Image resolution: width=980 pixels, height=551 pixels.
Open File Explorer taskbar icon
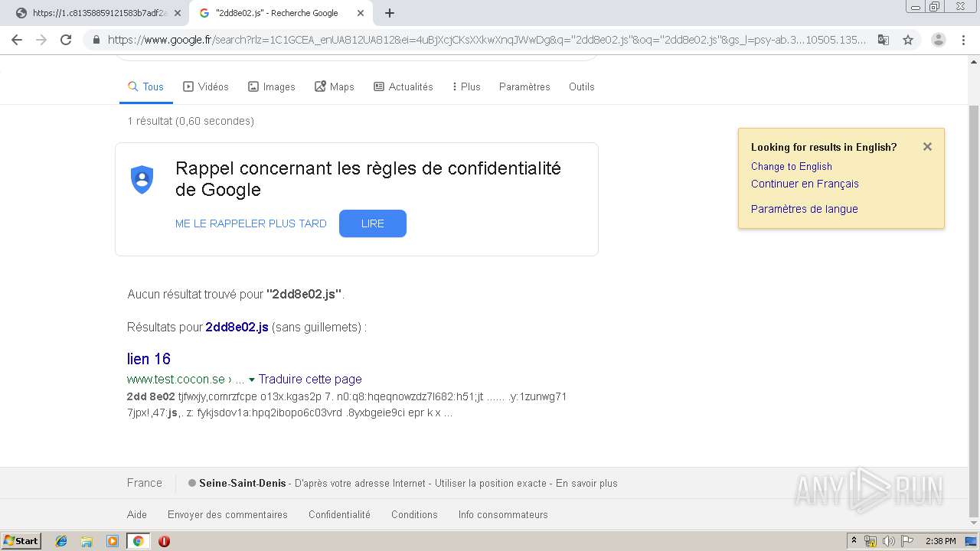pyautogui.click(x=87, y=541)
